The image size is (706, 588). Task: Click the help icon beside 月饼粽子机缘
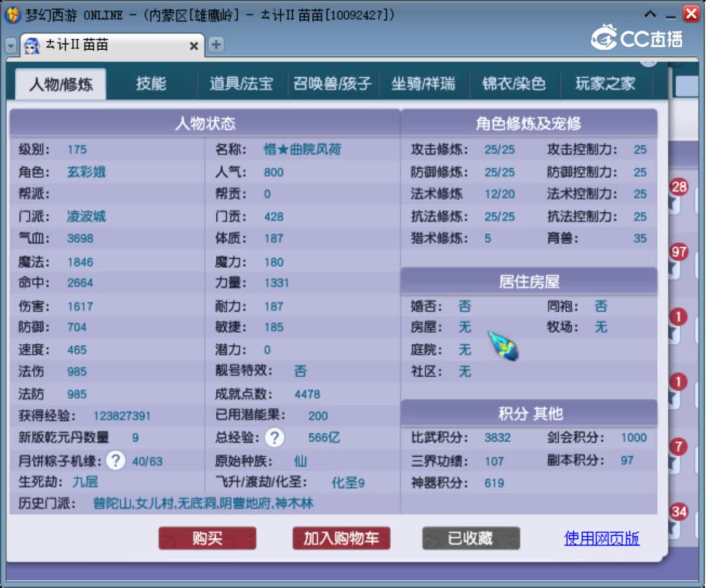point(115,461)
